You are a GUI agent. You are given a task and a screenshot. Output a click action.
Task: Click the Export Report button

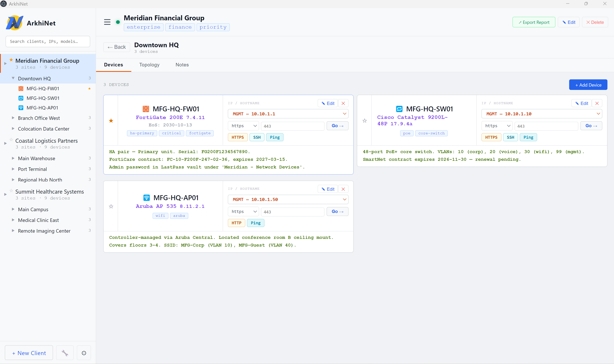click(533, 22)
